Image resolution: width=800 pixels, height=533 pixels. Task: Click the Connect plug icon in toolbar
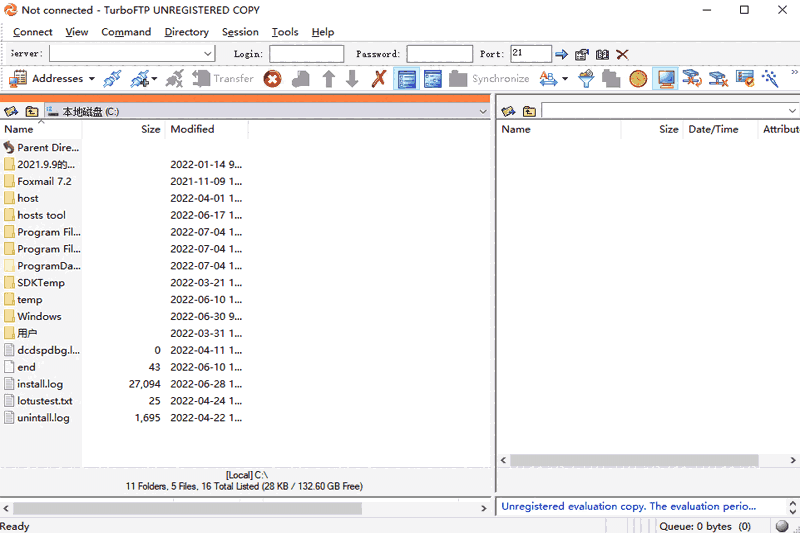(112, 78)
